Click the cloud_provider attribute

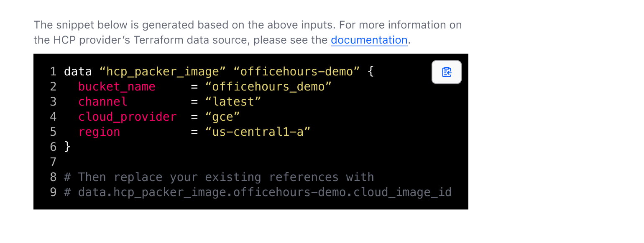tap(127, 117)
